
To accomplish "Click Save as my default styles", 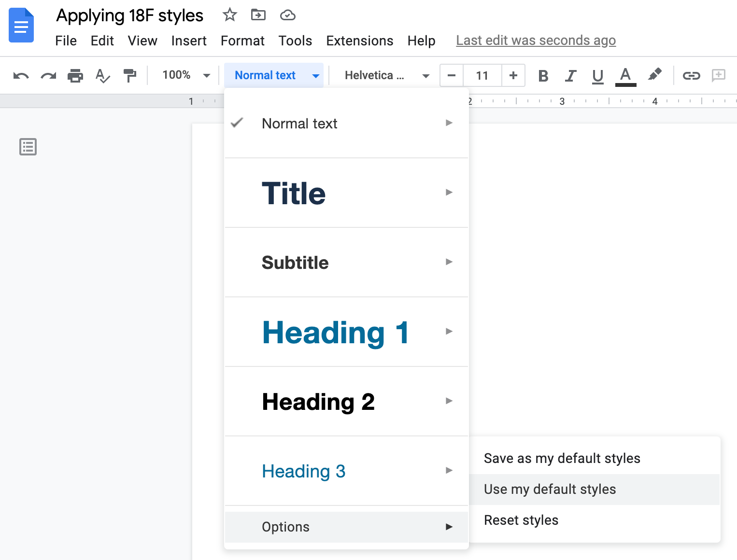I will (562, 458).
